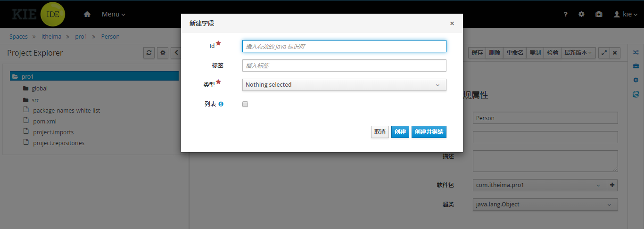Refresh the Project Explorer panel

[x=149, y=53]
